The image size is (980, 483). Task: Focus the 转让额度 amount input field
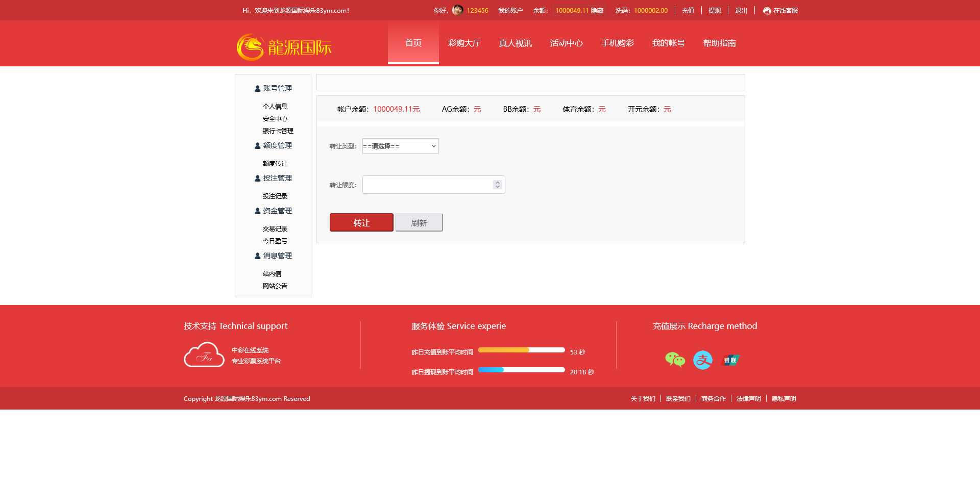pos(427,185)
